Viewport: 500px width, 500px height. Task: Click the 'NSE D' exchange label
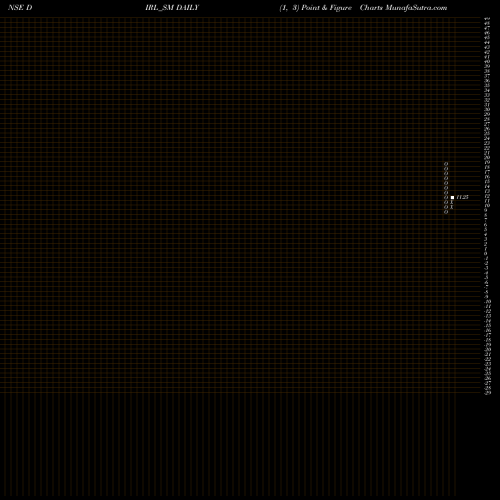click(20, 8)
